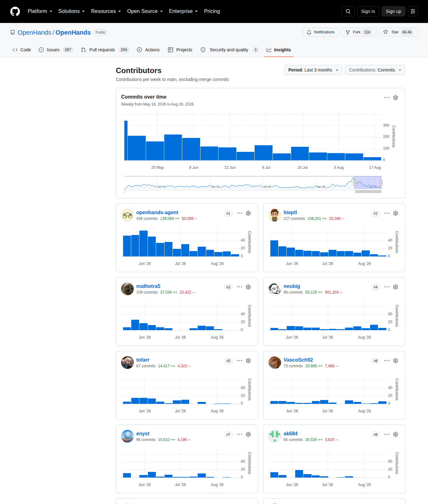The height and width of the screenshot is (504, 428).
Task: Open the search magnifier in header
Action: click(348, 11)
